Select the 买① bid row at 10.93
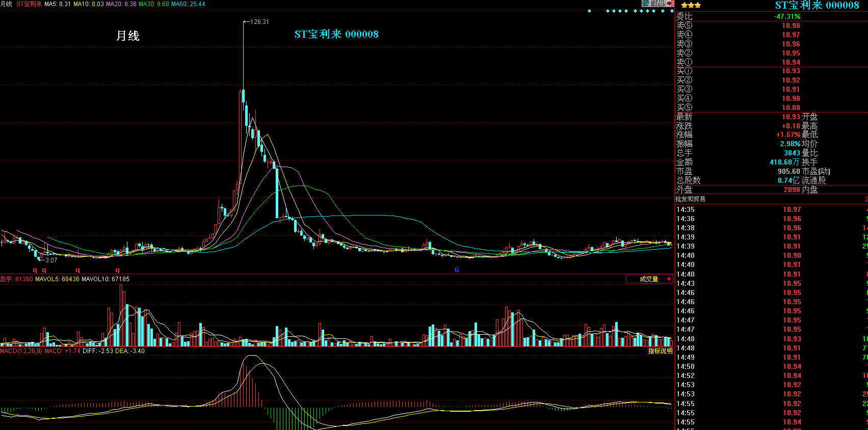The image size is (868, 430). pyautogui.click(x=772, y=71)
